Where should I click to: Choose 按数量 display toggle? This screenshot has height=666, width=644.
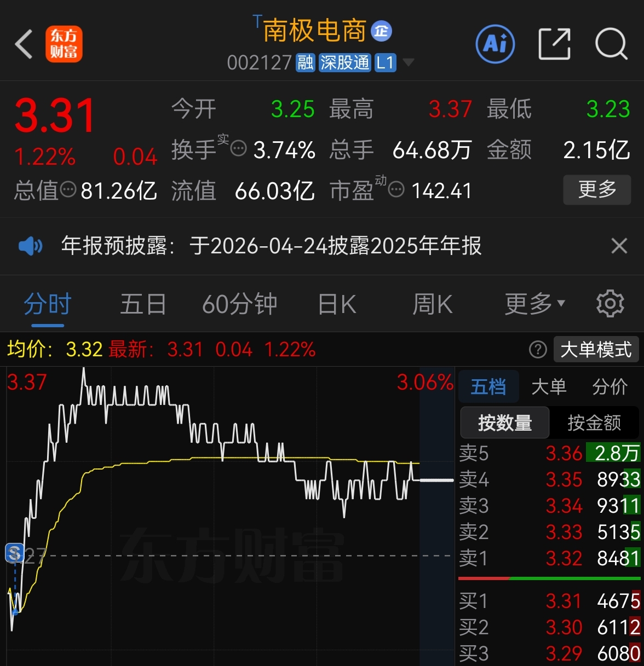coord(505,422)
